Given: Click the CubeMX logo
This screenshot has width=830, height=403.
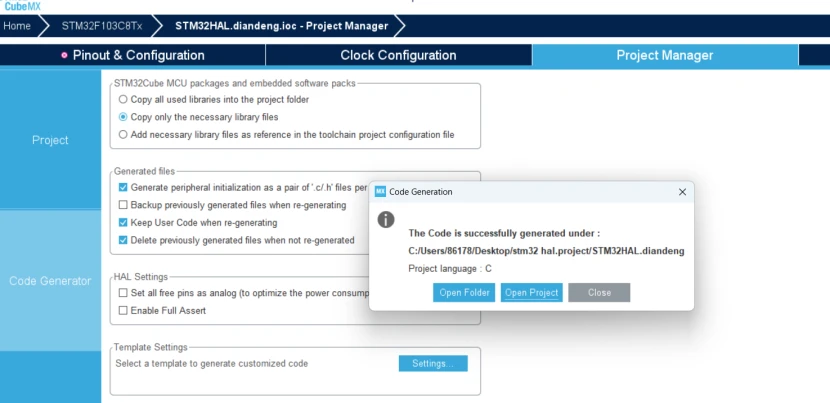Looking at the screenshot, I should tap(22, 6).
